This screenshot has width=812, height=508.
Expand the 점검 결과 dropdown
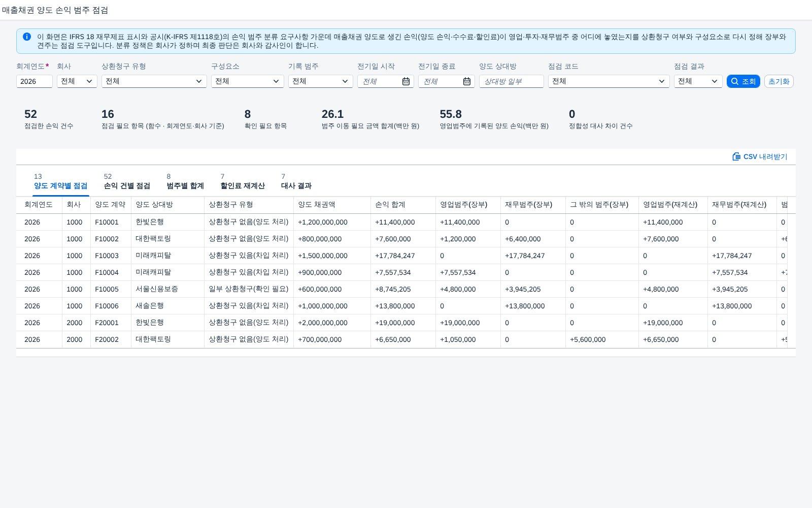click(x=698, y=81)
